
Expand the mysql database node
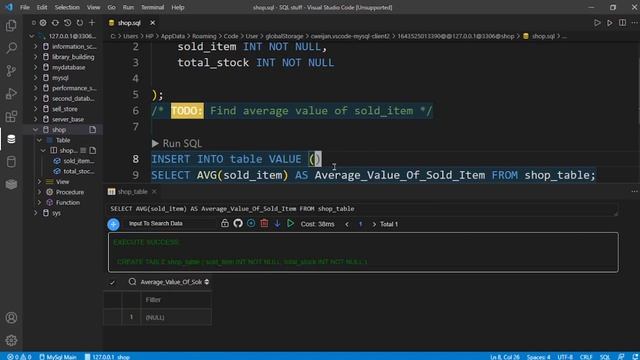tap(36, 78)
